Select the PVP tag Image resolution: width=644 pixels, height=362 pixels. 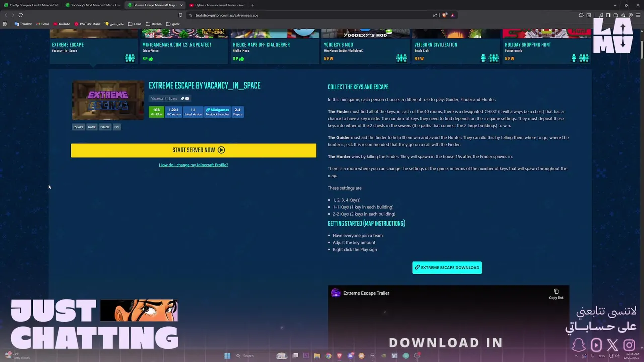tap(117, 127)
